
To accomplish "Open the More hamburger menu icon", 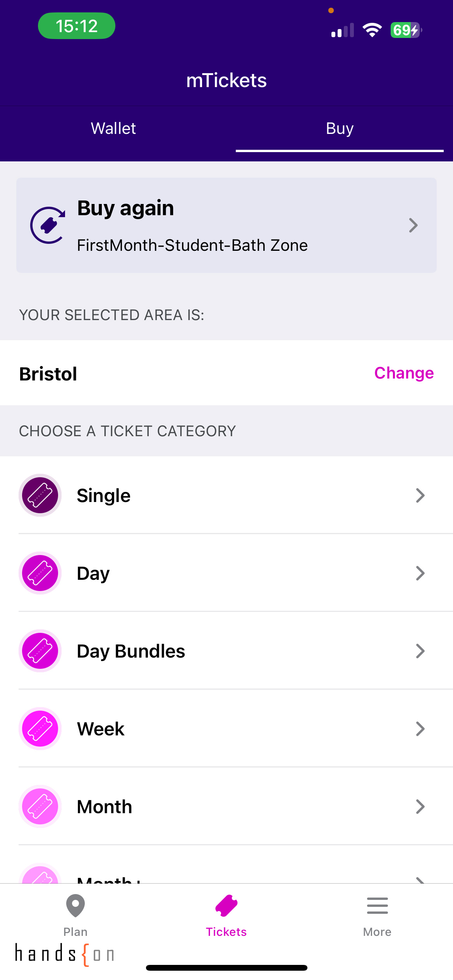I will click(x=377, y=906).
